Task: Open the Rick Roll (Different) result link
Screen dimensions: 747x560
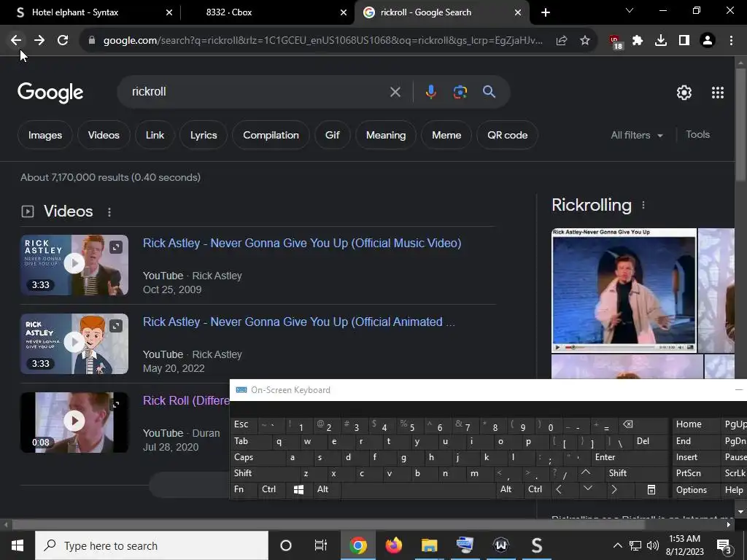Action: pyautogui.click(x=186, y=400)
